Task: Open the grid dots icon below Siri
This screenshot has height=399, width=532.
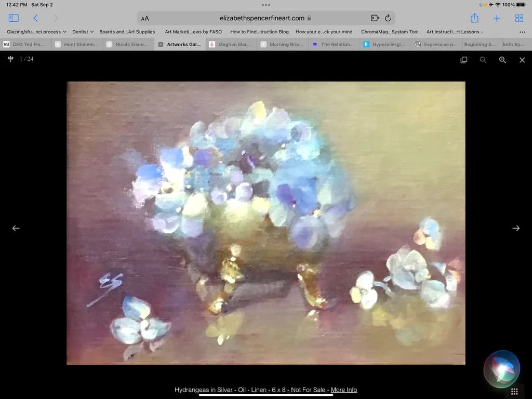Action: (514, 391)
